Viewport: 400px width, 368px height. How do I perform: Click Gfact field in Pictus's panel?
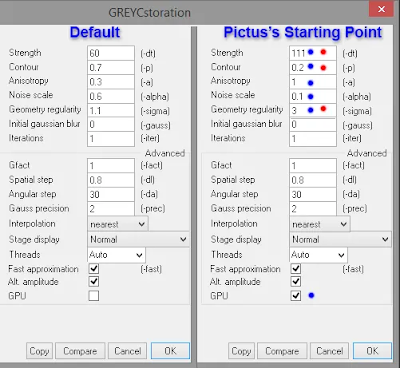coord(313,166)
